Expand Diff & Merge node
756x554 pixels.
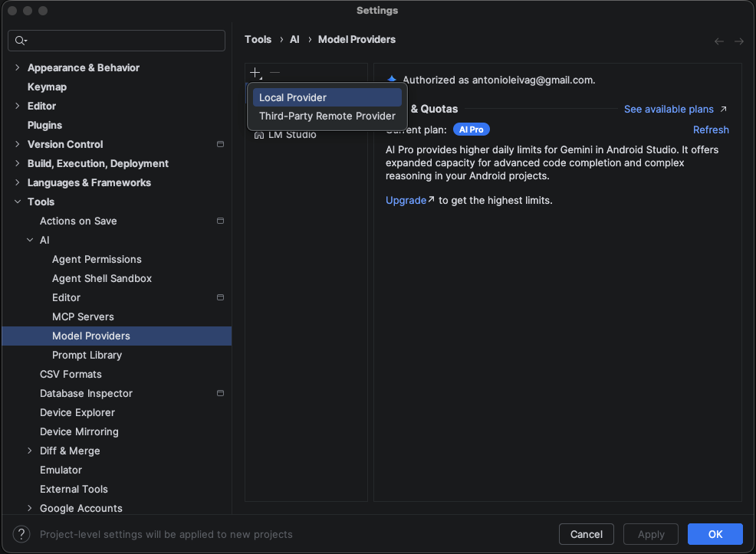click(x=30, y=451)
